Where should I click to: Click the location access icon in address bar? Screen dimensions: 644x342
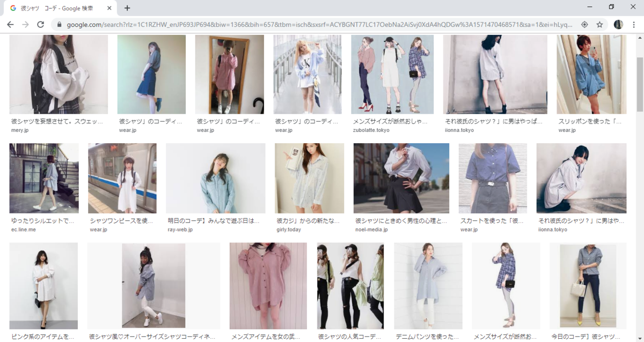point(584,25)
